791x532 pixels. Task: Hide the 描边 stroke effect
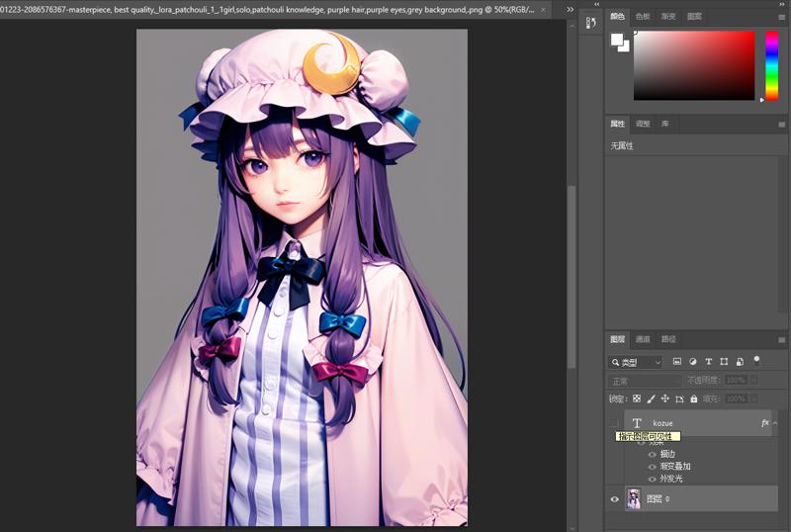click(652, 454)
